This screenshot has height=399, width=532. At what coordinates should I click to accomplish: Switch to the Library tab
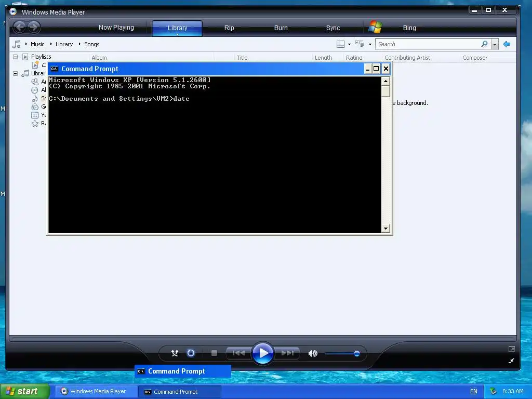177,28
